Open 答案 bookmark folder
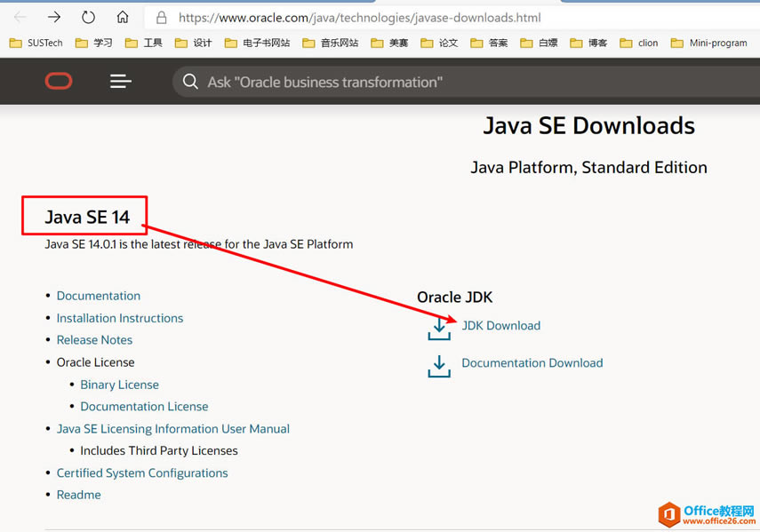Viewport: 760px width, 532px height. pos(489,44)
